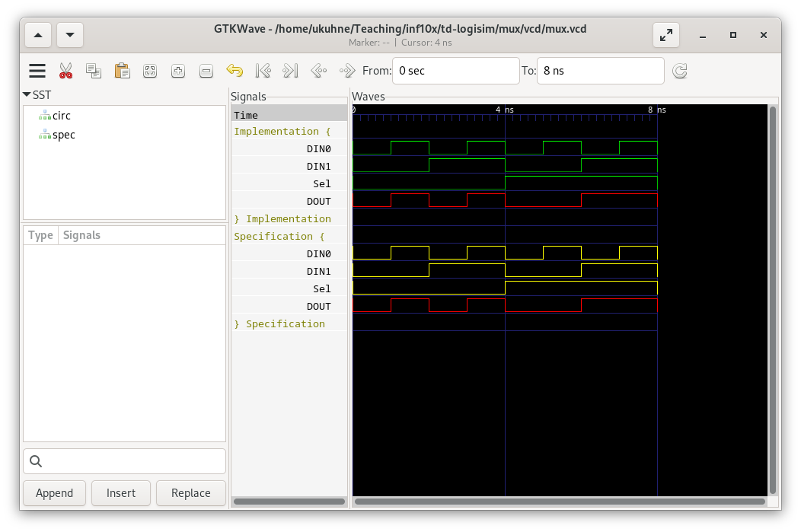The height and width of the screenshot is (532, 801).
Task: Select DOUT under Implementation group
Action: tap(289, 201)
